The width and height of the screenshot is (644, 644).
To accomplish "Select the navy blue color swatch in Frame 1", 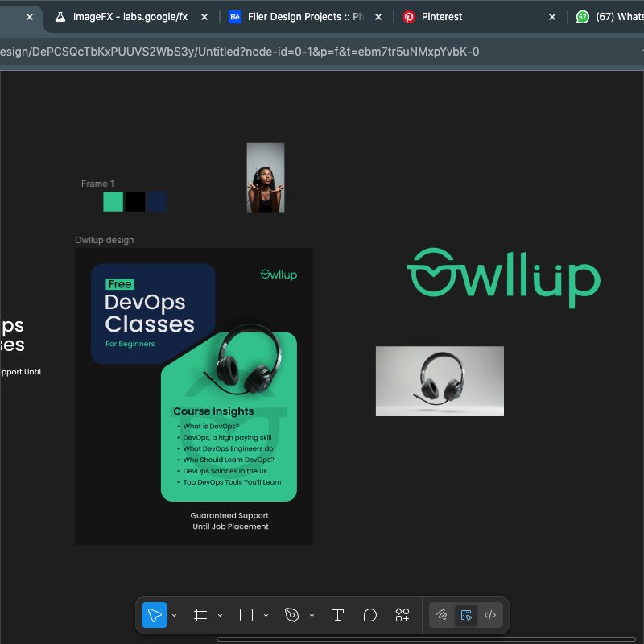I will pyautogui.click(x=156, y=202).
